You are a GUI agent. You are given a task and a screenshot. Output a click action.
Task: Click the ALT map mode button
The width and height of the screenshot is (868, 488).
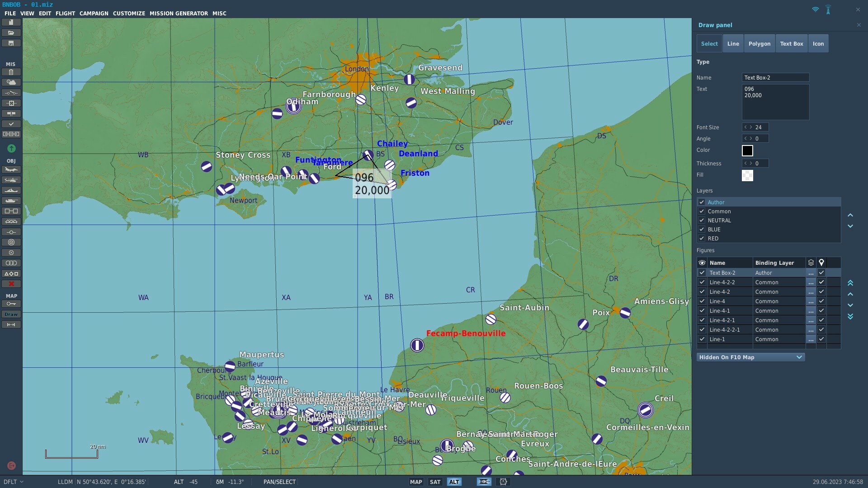click(454, 482)
